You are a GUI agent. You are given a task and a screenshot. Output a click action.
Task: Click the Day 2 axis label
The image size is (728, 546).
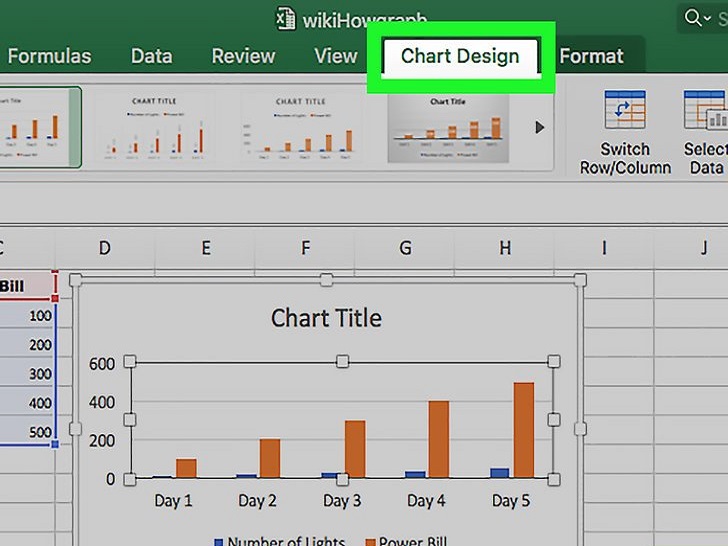(257, 500)
